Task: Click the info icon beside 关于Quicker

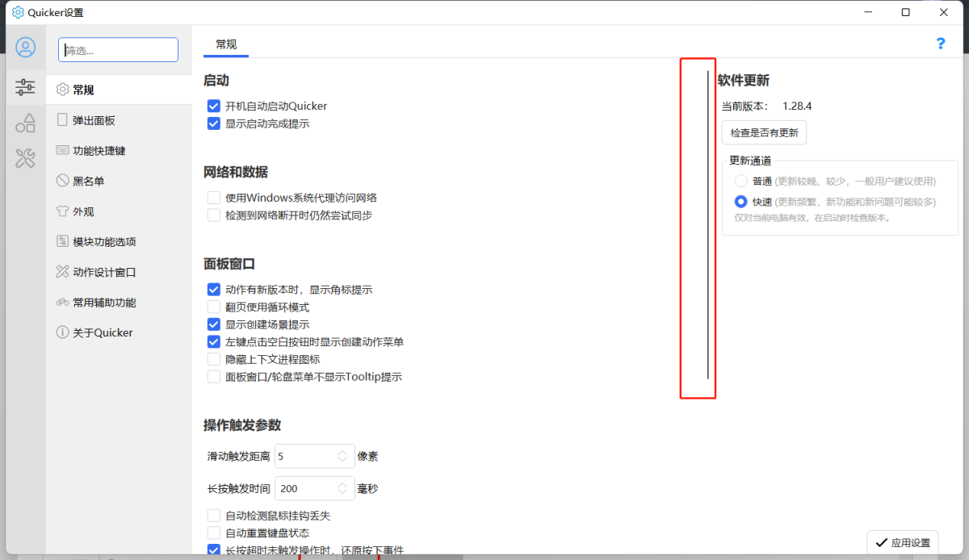Action: [x=62, y=332]
